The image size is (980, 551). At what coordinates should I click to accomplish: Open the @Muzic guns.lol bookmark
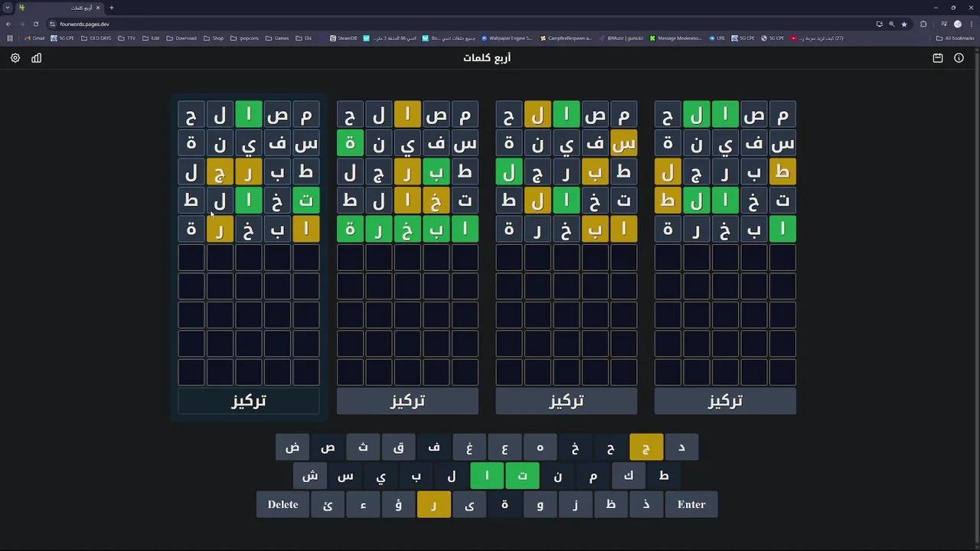(622, 38)
